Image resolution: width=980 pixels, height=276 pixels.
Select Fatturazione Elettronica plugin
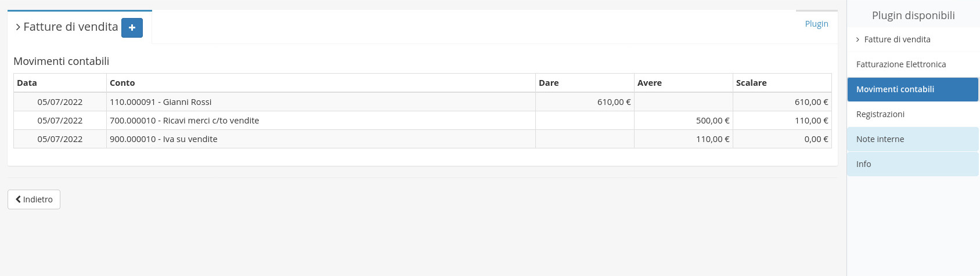913,64
